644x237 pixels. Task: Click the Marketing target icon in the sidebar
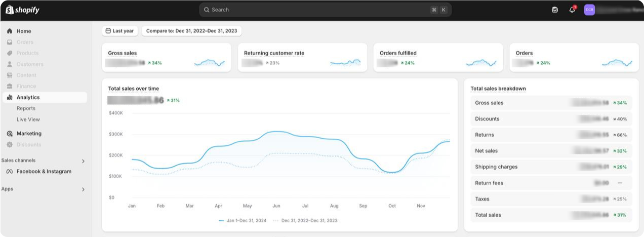tap(10, 134)
